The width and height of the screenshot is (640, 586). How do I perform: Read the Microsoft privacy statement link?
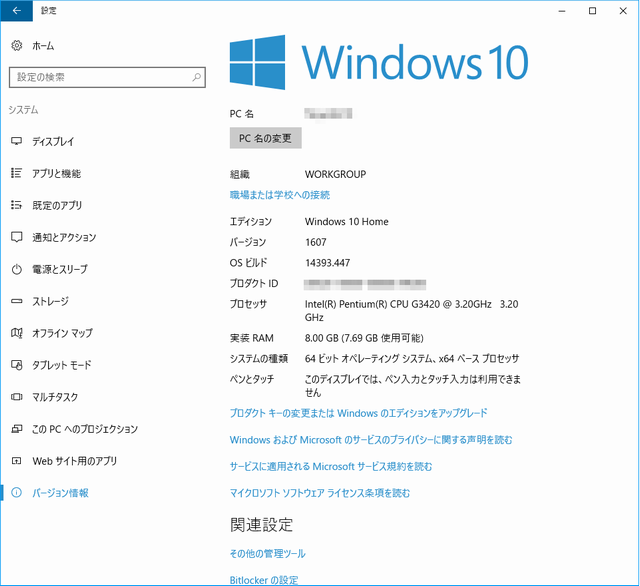click(x=371, y=440)
